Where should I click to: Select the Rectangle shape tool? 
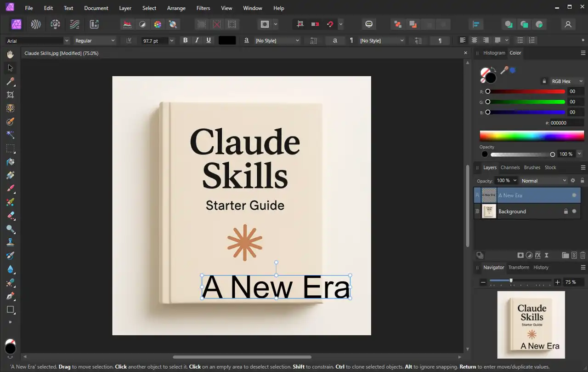click(x=10, y=309)
